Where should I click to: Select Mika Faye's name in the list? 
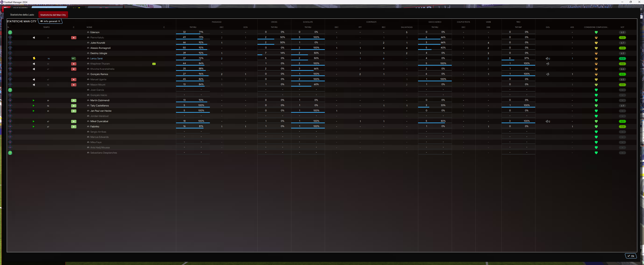tap(96, 143)
